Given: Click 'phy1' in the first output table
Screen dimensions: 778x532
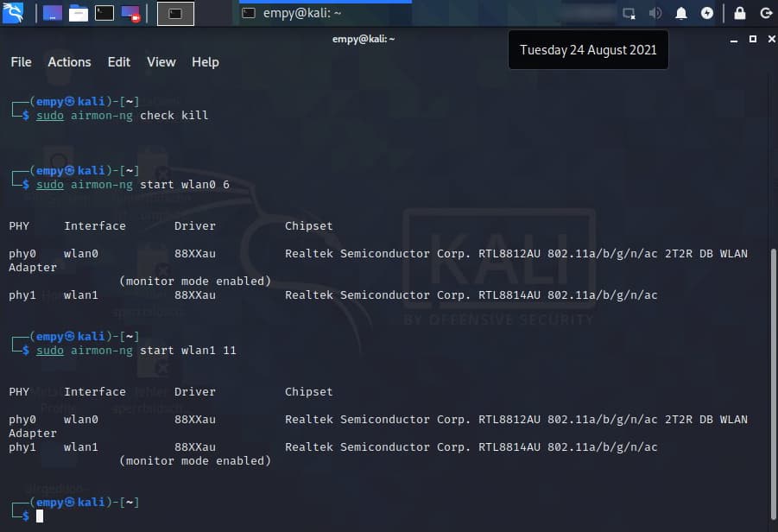Looking at the screenshot, I should [x=22, y=295].
